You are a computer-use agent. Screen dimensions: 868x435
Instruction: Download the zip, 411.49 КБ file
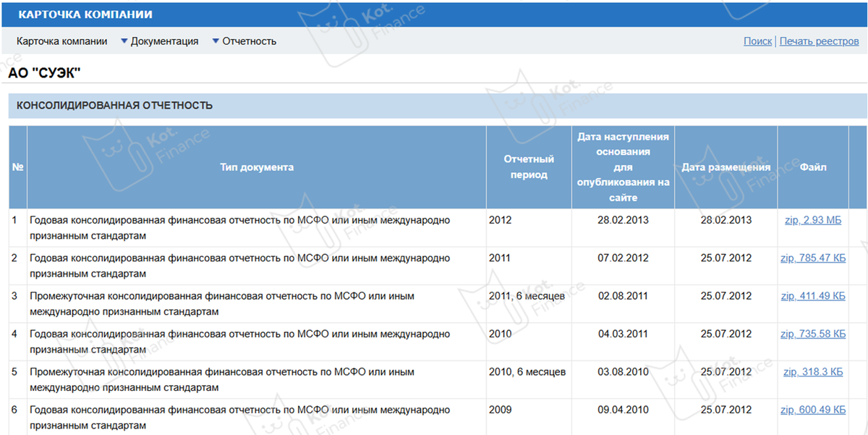coord(813,296)
